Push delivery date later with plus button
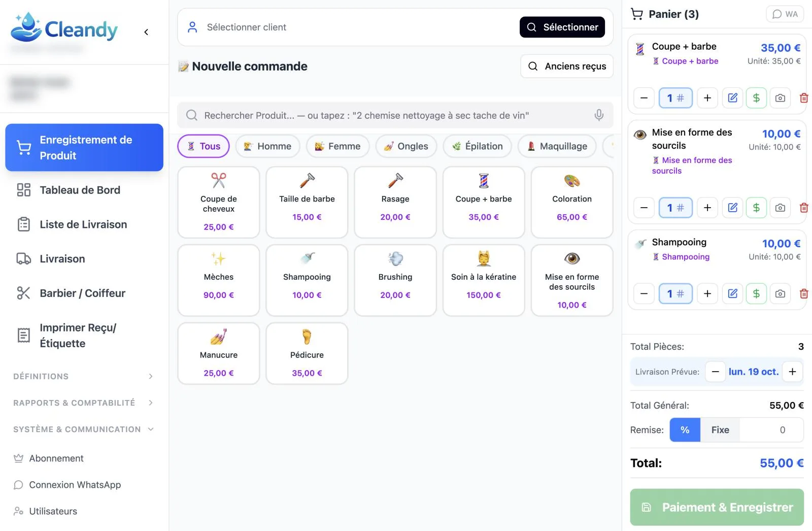The height and width of the screenshot is (531, 812). 792,372
